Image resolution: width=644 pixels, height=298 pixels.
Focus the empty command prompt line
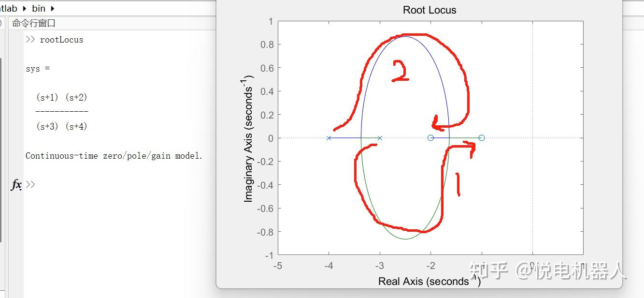116,184
